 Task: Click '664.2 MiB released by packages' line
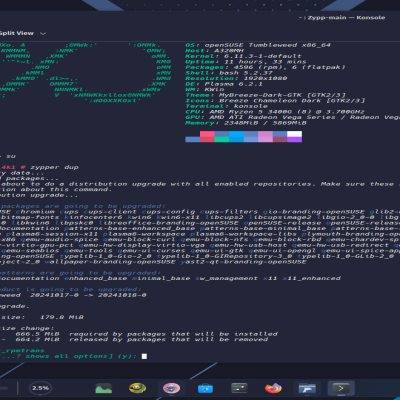click(x=142, y=340)
